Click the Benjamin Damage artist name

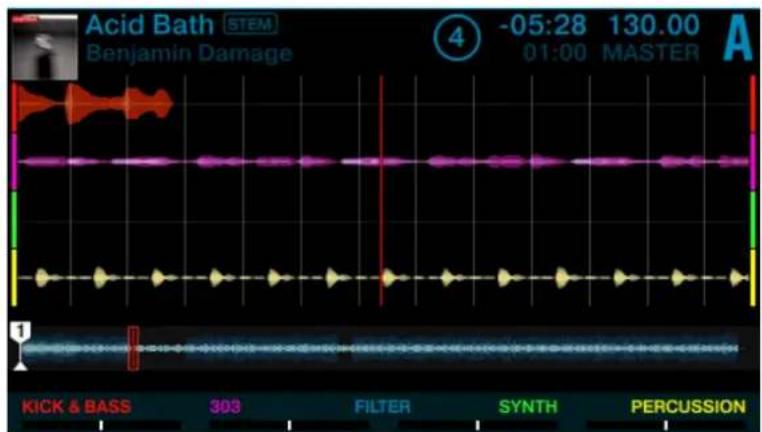pos(190,53)
